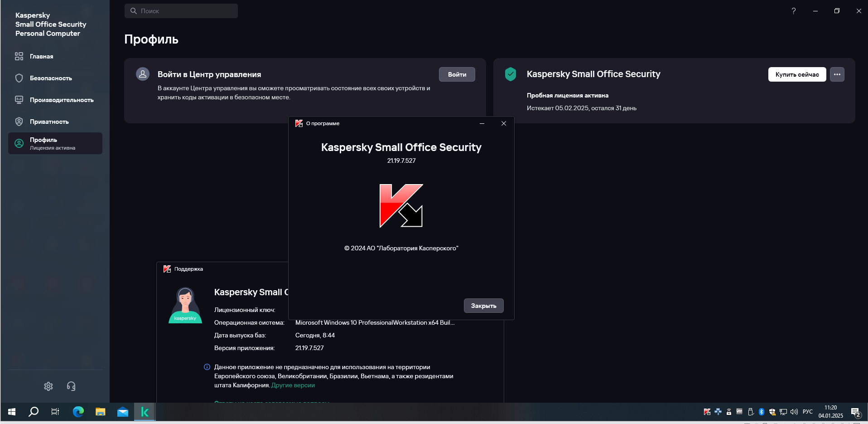The height and width of the screenshot is (424, 868).
Task: Click the Сегодня, 8:44 database date value
Action: (315, 335)
